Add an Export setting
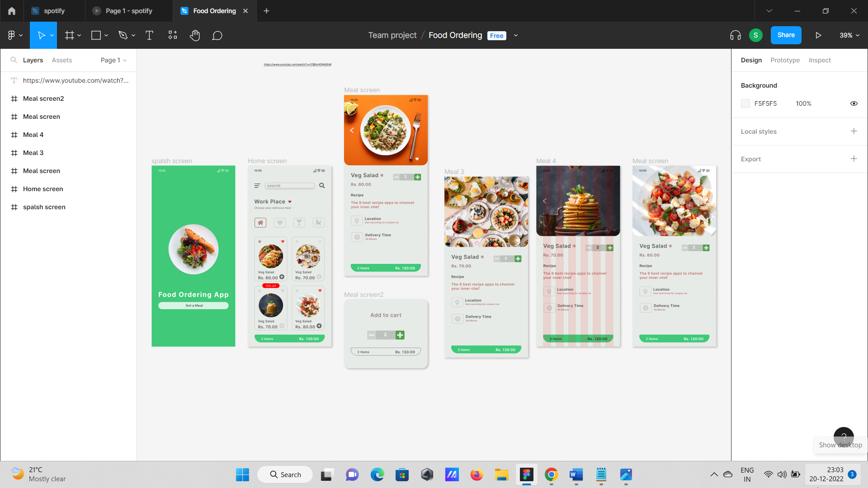 click(x=854, y=159)
